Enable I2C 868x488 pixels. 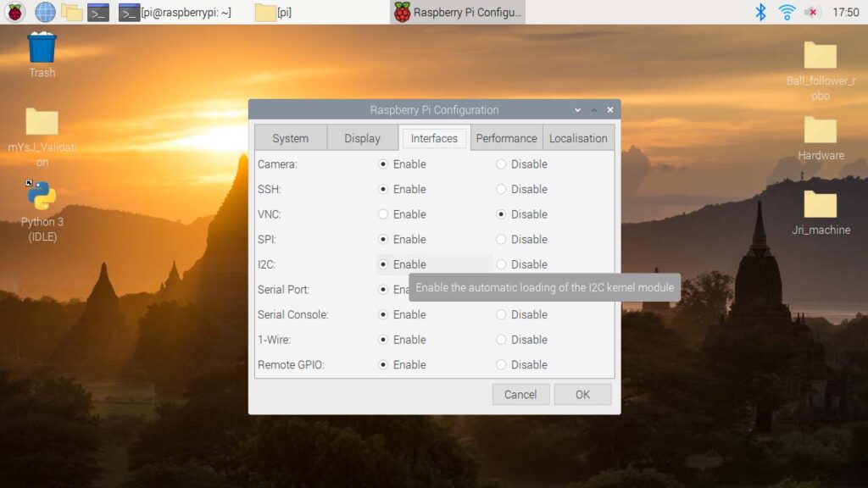[x=383, y=264]
